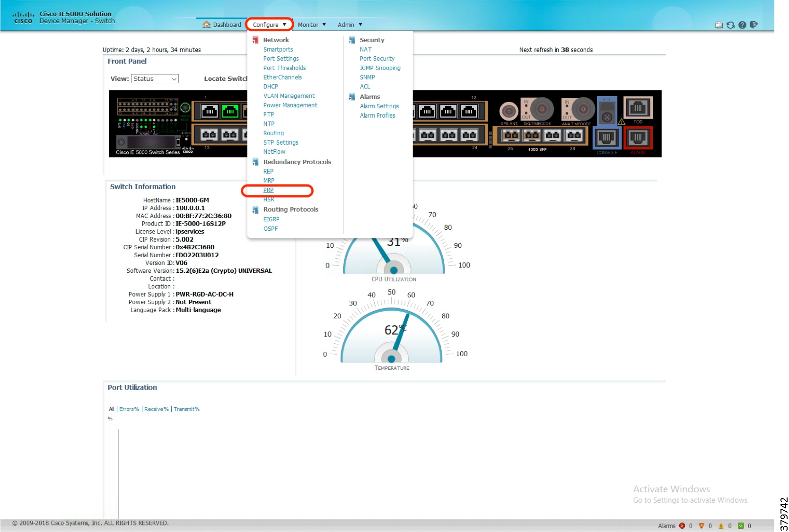Click the green cleared alarms icon

[741, 526]
